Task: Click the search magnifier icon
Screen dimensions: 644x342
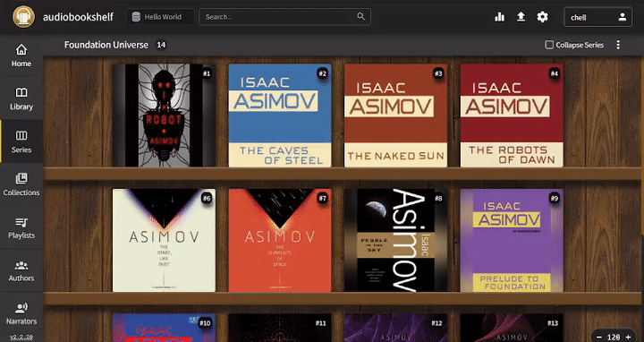Action: (360, 16)
